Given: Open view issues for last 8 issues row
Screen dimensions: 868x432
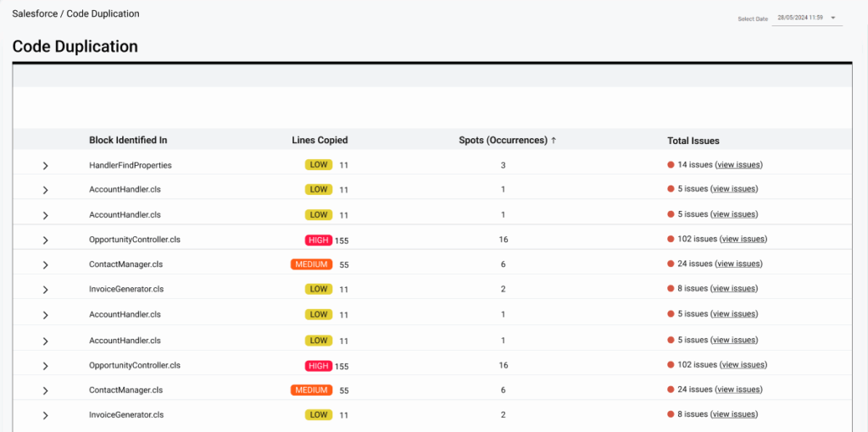Looking at the screenshot, I should pyautogui.click(x=734, y=415).
